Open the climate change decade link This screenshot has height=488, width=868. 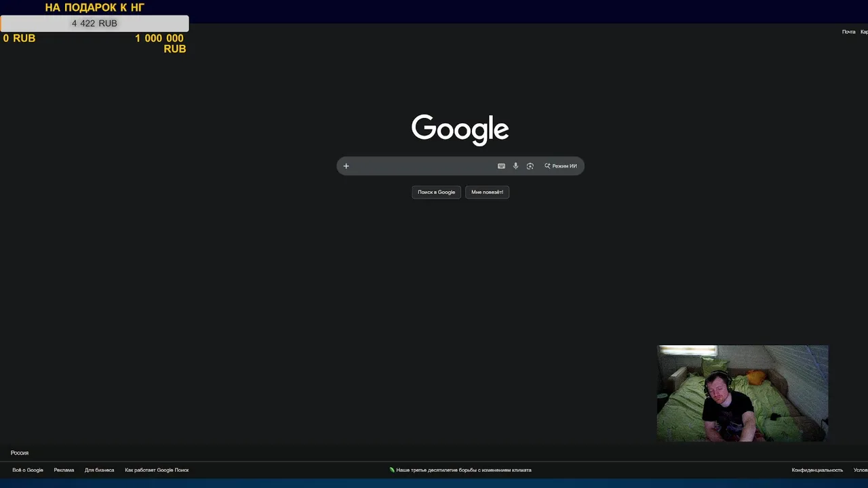[460, 470]
